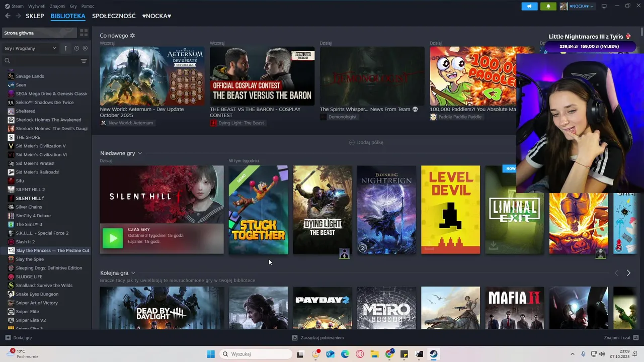Select SILENT HILL 2 in the game list
Image resolution: width=644 pixels, height=362 pixels.
click(30, 190)
